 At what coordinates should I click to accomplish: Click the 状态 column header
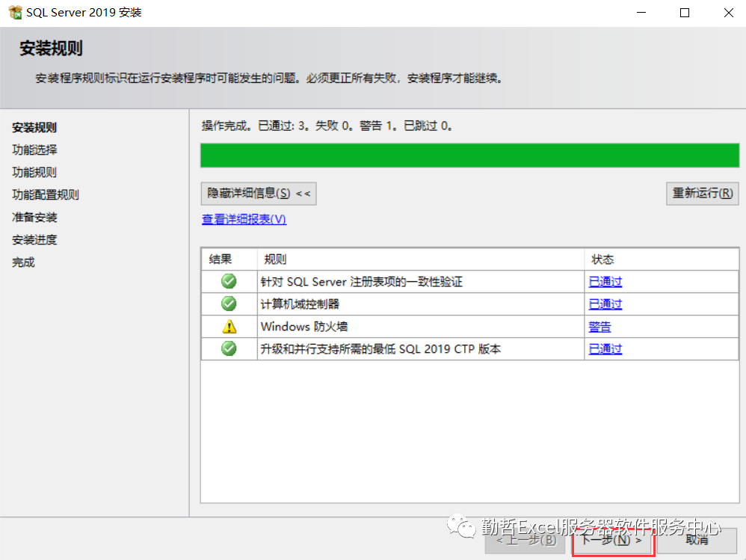(662, 259)
